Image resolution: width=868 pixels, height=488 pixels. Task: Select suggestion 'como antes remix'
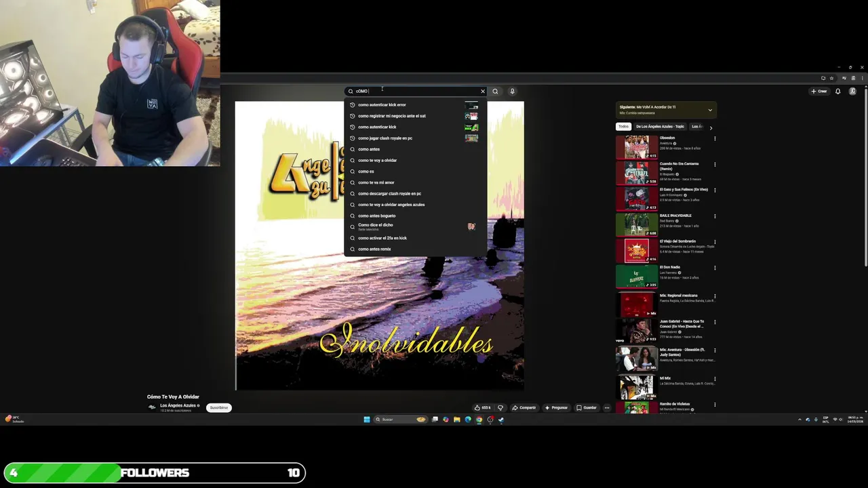coord(415,249)
